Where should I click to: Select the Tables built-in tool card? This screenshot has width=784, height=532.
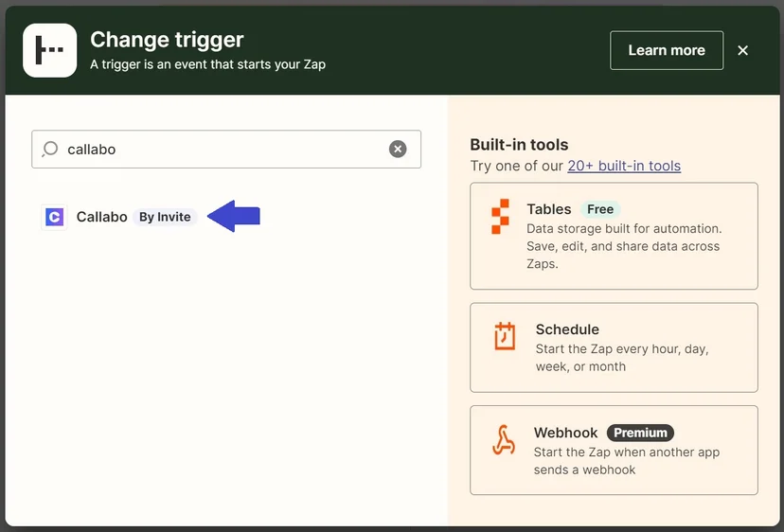(x=614, y=236)
